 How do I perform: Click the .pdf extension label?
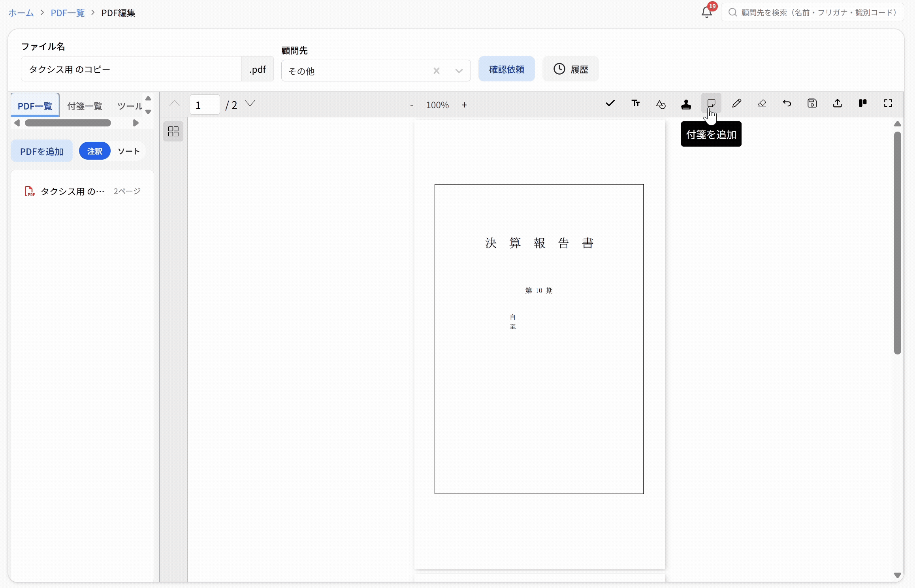(258, 69)
